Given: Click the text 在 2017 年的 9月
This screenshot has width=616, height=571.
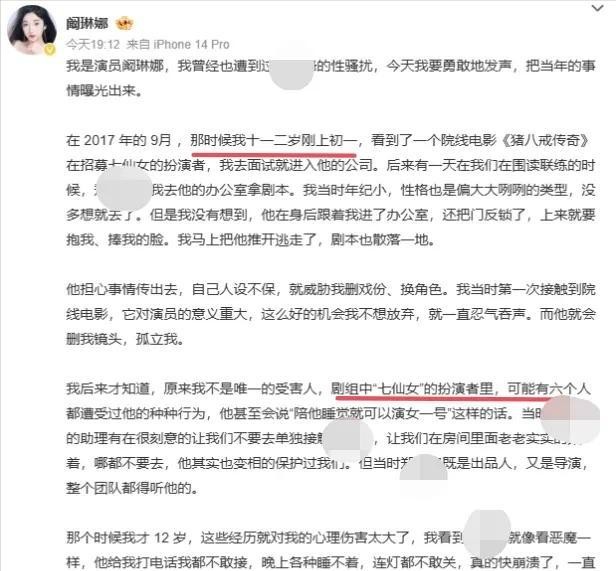Looking at the screenshot, I should click(x=119, y=141).
